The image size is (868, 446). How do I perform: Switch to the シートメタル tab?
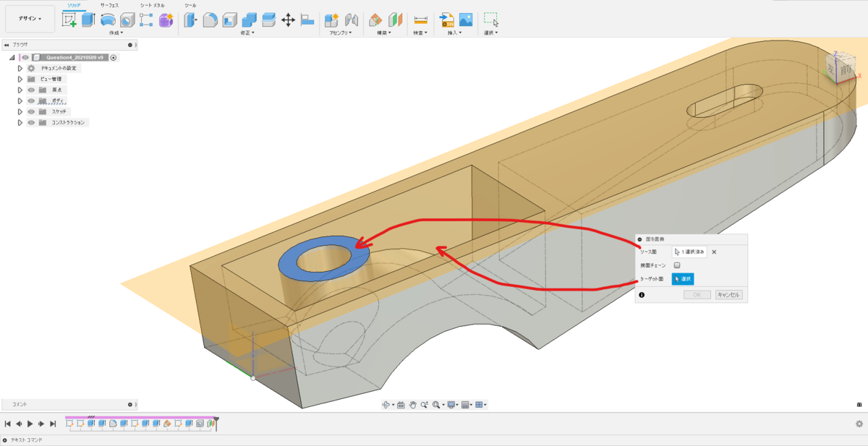coord(153,5)
